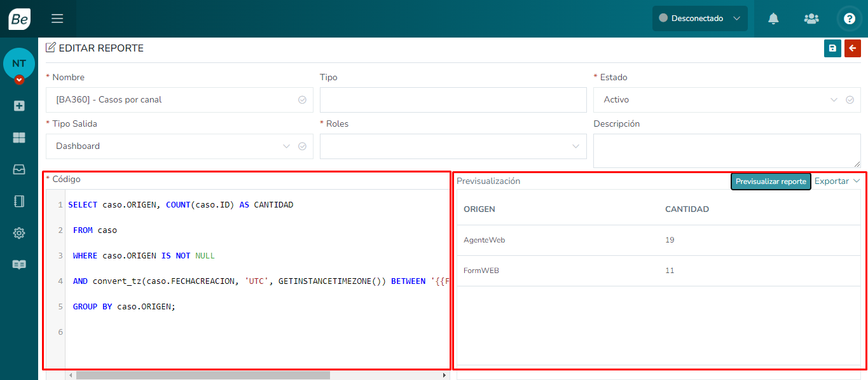868x380 pixels.
Task: Click the NT user avatar
Action: [x=19, y=64]
